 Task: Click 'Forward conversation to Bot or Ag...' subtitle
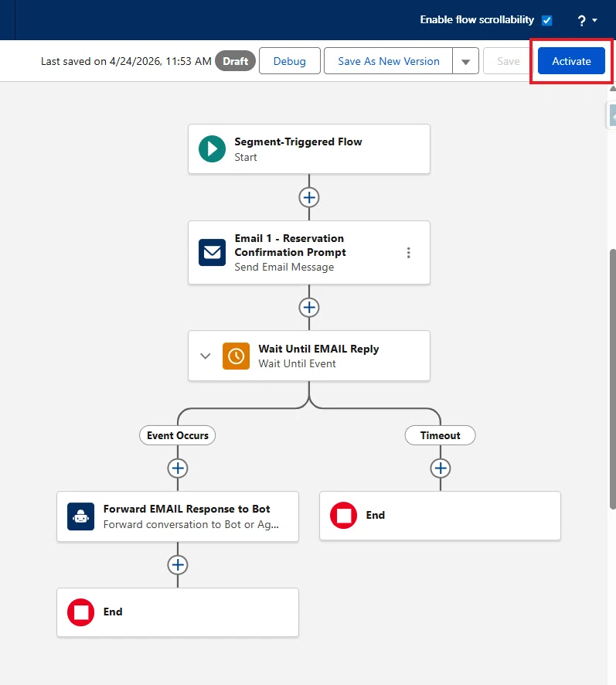[191, 524]
